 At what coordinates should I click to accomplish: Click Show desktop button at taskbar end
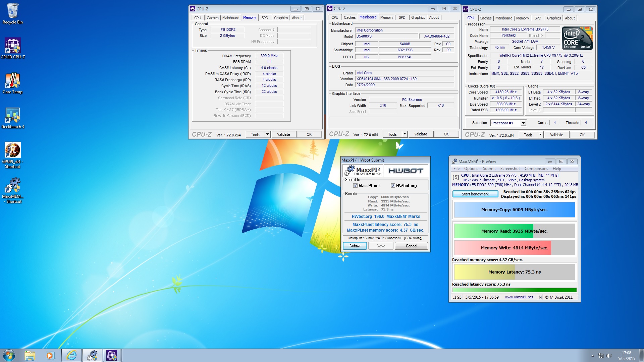point(641,355)
